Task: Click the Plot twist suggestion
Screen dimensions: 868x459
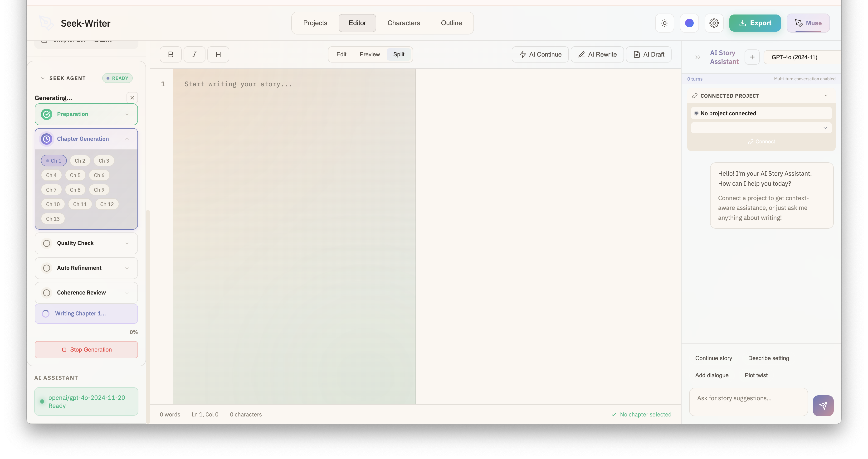Action: [756, 375]
